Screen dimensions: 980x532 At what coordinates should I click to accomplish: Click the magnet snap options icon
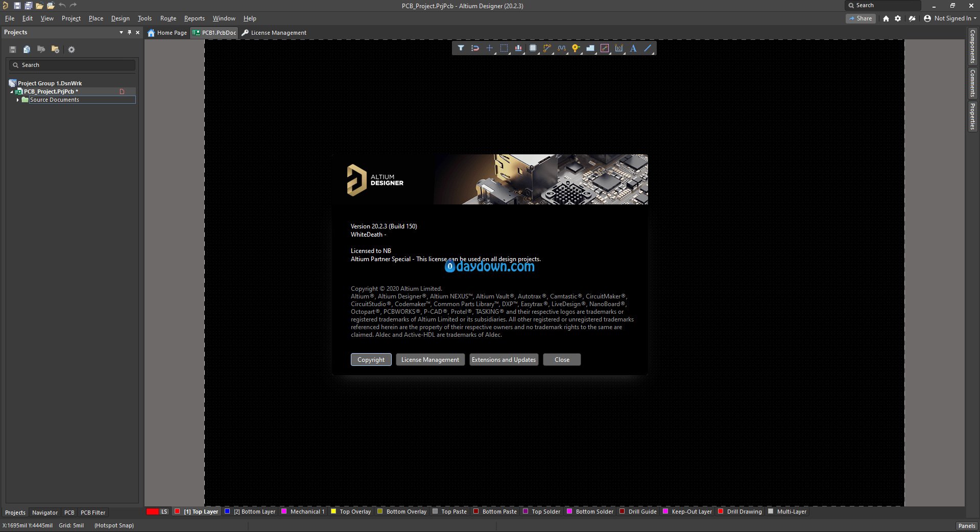coord(475,48)
